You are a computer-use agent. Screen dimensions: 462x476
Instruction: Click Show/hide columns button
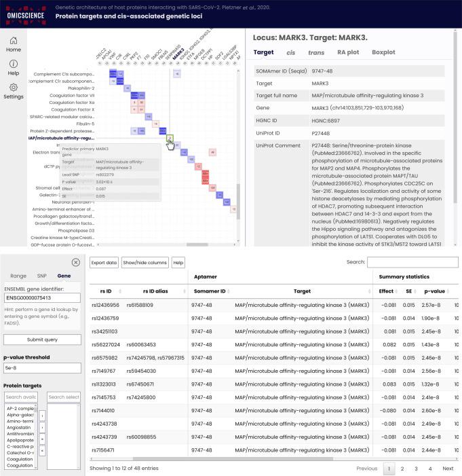(145, 263)
